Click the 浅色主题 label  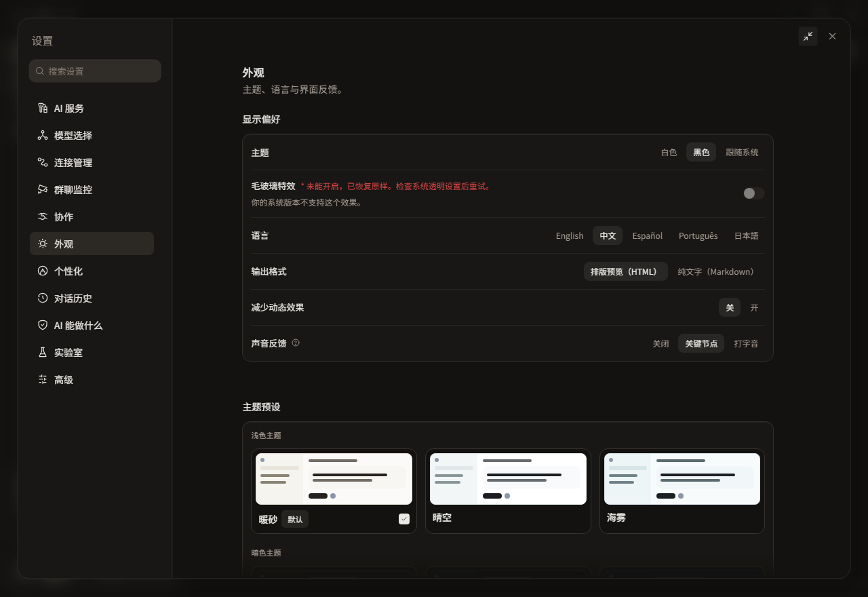266,436
